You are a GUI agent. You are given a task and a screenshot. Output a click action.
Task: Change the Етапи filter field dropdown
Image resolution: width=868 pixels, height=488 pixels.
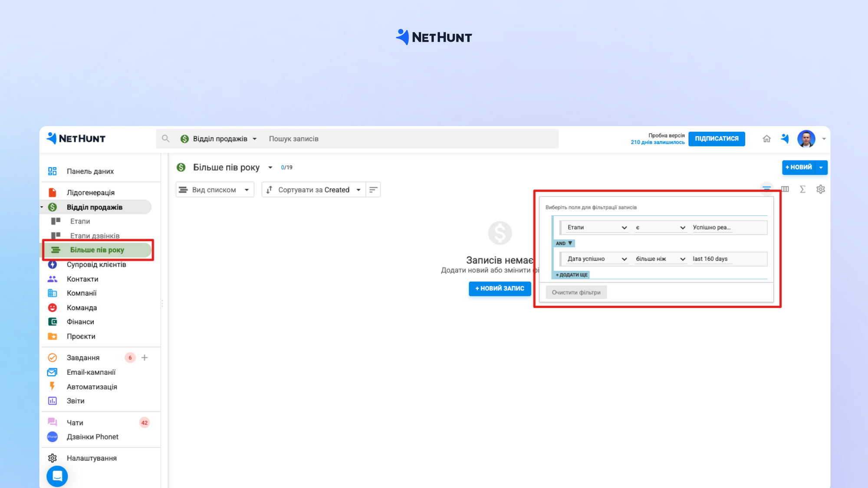[x=597, y=227]
